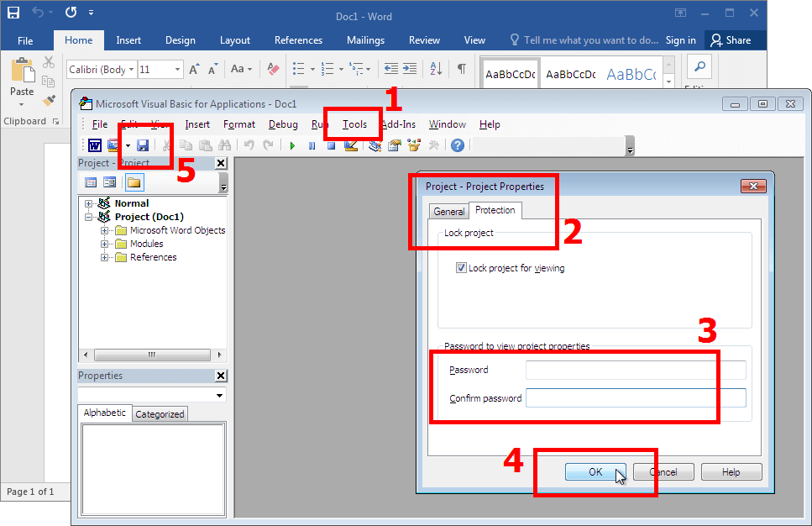Switch to the General tab
Image resolution: width=812 pixels, height=526 pixels.
pyautogui.click(x=449, y=212)
